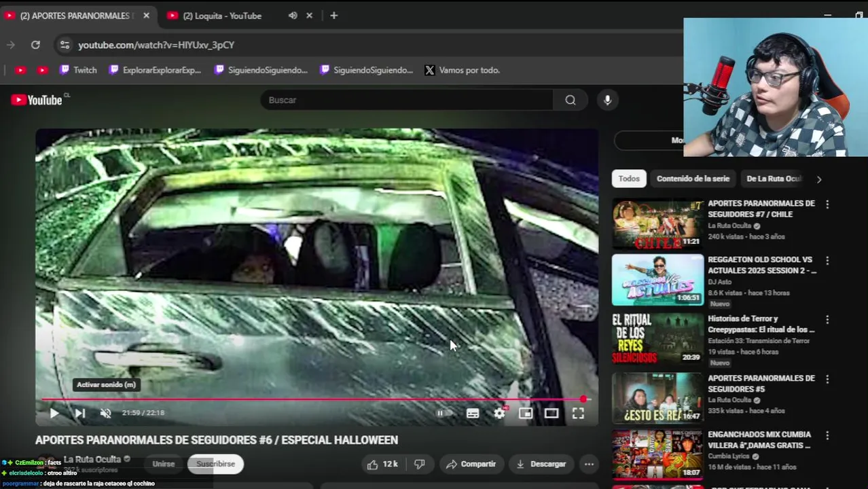
Task: Open La Ruta Oculta channel name
Action: coord(92,459)
